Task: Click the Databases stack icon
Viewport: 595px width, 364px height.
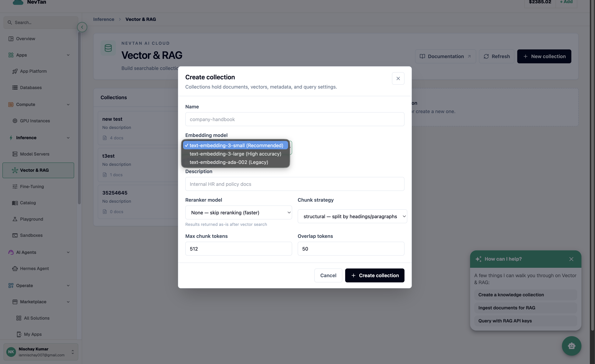Action: tap(15, 88)
